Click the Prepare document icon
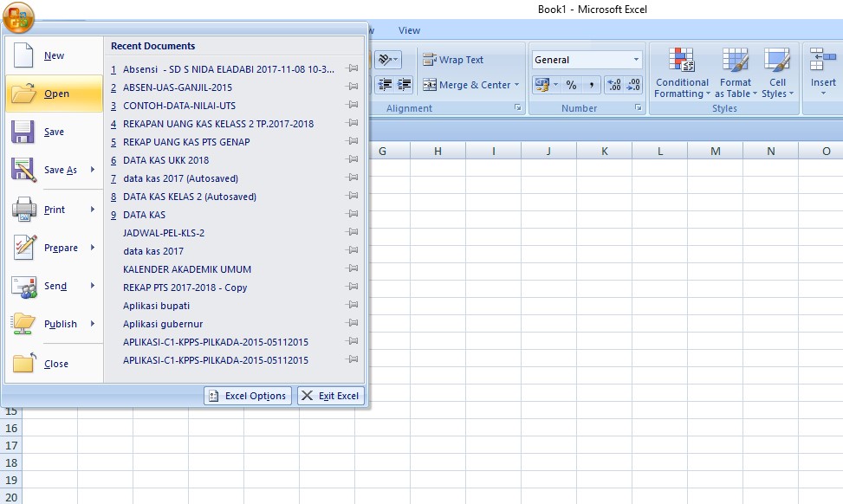The height and width of the screenshot is (504, 843). (24, 248)
